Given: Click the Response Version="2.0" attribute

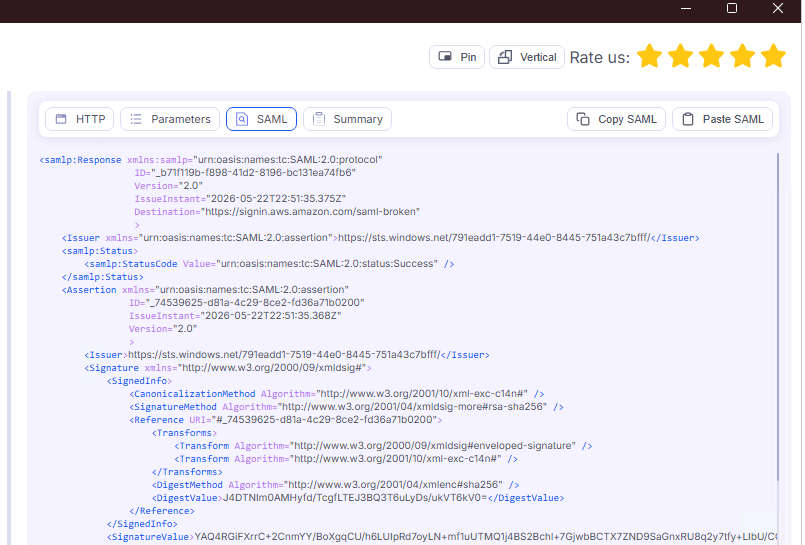Looking at the screenshot, I should [168, 186].
